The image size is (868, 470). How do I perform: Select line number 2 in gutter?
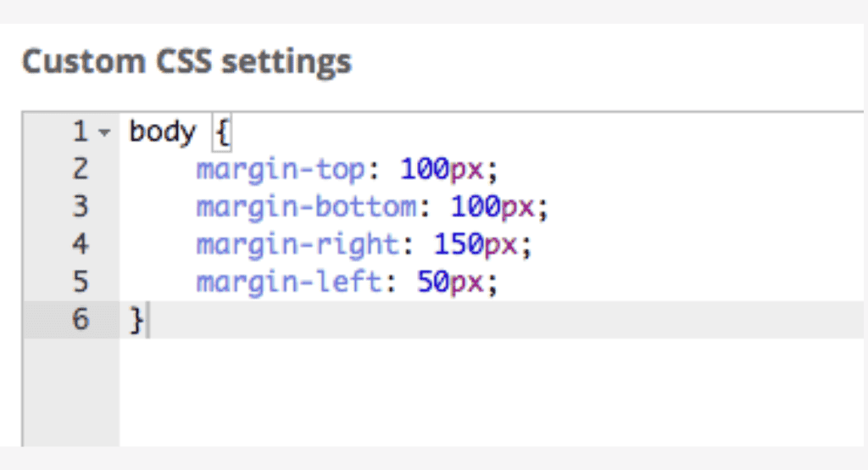(81, 169)
